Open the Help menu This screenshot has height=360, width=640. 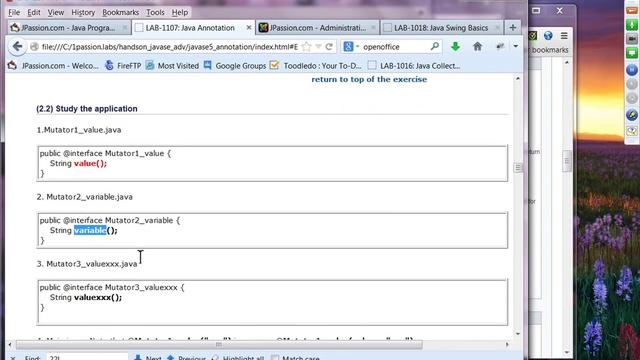pyautogui.click(x=180, y=12)
